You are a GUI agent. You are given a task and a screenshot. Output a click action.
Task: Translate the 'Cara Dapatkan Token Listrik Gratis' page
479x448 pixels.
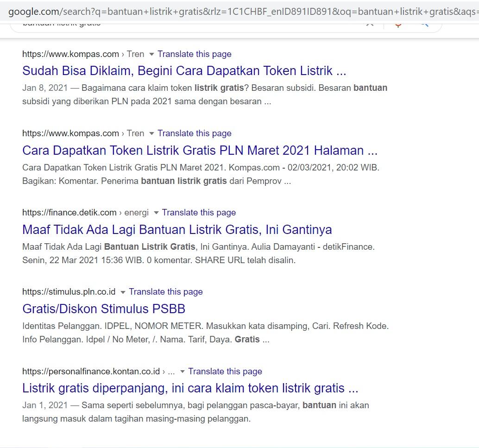[195, 133]
